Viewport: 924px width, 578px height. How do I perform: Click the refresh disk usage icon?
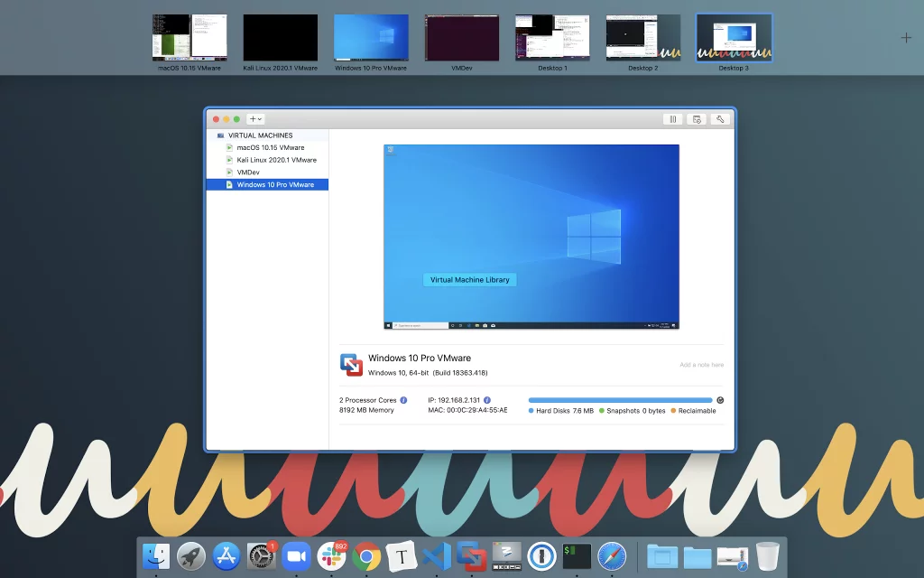tap(720, 400)
